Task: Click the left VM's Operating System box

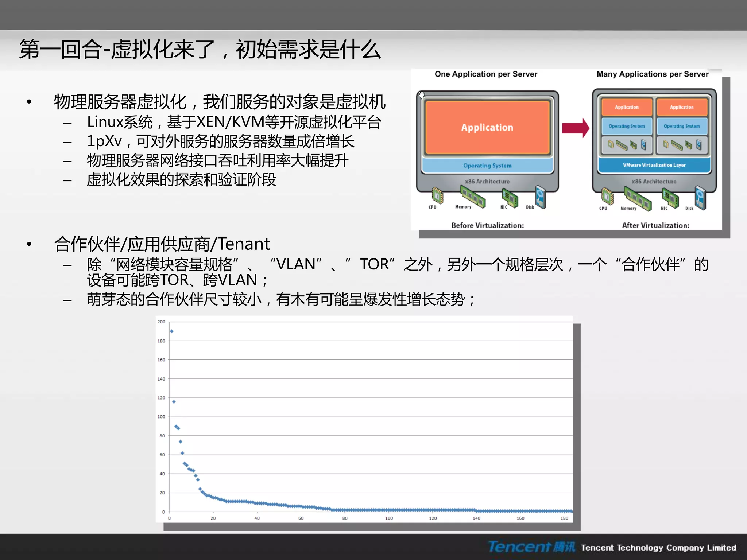Action: [627, 126]
